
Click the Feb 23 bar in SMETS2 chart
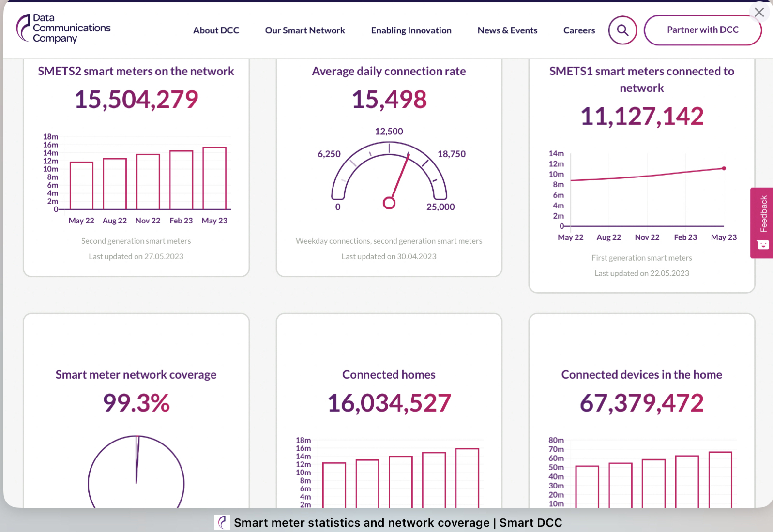click(x=181, y=180)
